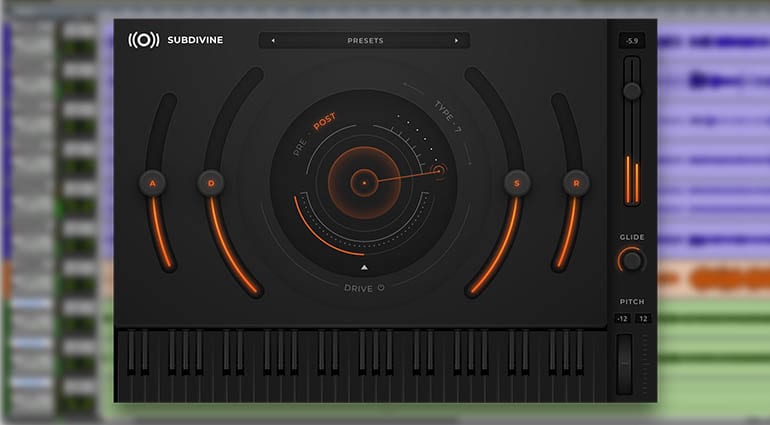This screenshot has height=425, width=770.
Task: Select the PRE drive mode
Action: 300,146
